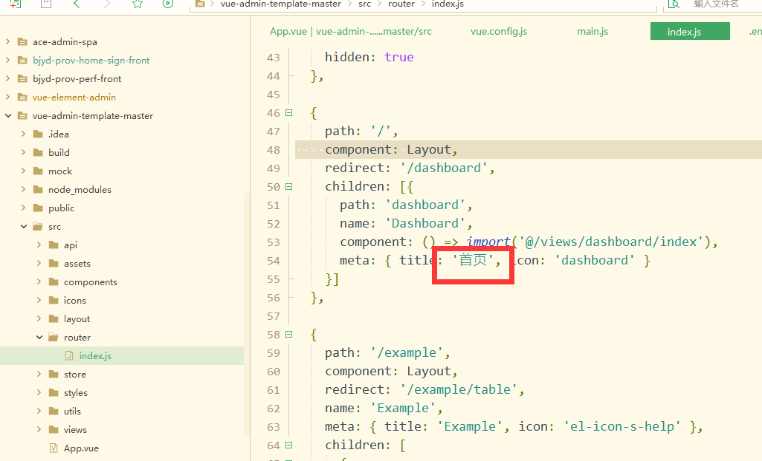The image size is (762, 461).
Task: Click the Vue file icon of App.vue in tree
Action: 53,448
